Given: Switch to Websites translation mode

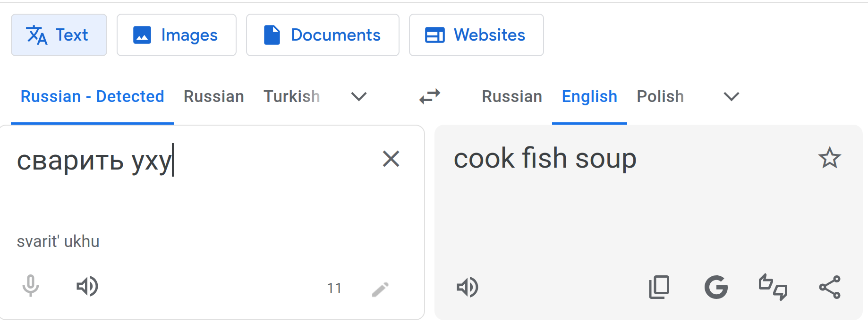Looking at the screenshot, I should pyautogui.click(x=476, y=35).
